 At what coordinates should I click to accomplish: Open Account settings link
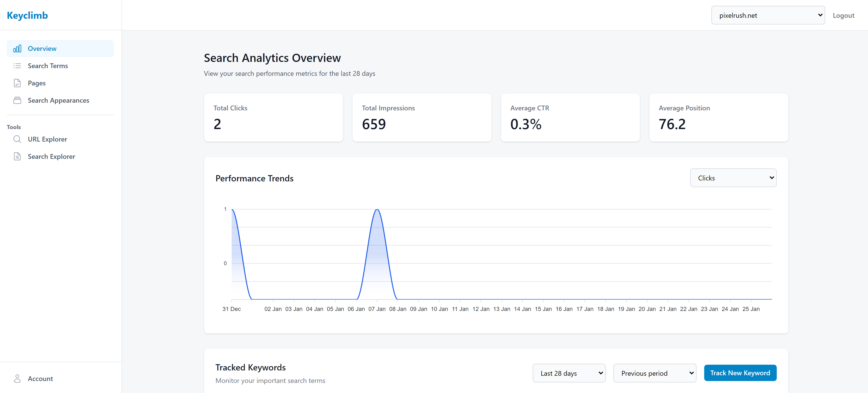[60, 379]
